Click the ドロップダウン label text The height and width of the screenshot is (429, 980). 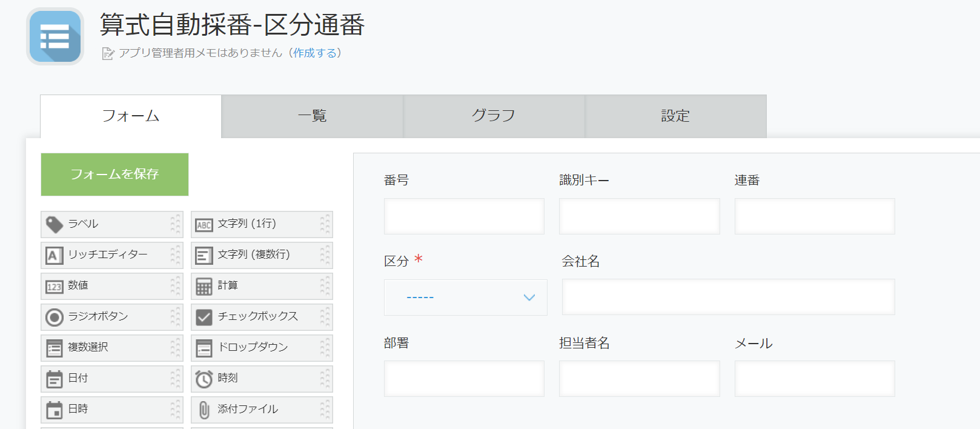tap(253, 347)
